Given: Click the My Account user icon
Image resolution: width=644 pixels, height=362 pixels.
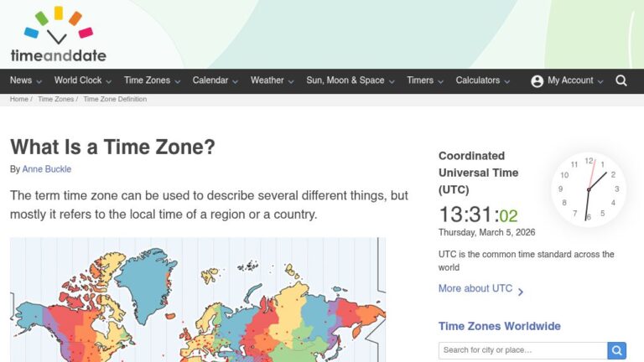Looking at the screenshot, I should pyautogui.click(x=538, y=81).
